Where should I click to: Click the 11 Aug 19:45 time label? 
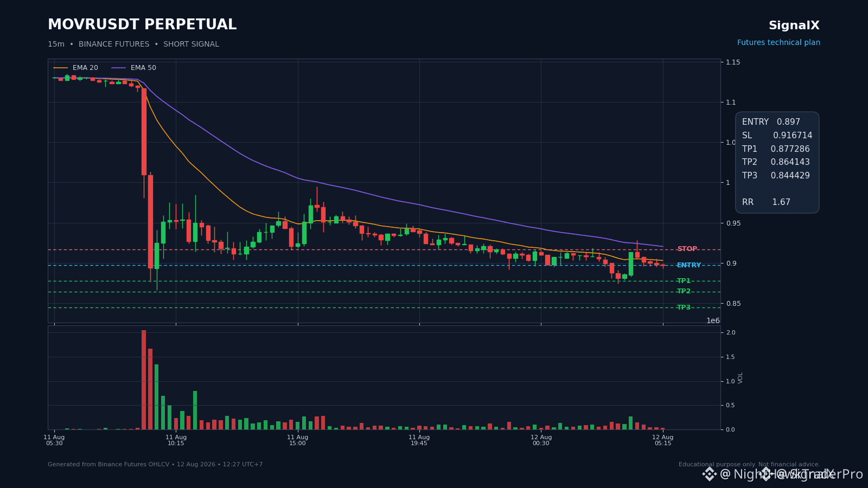(x=419, y=440)
